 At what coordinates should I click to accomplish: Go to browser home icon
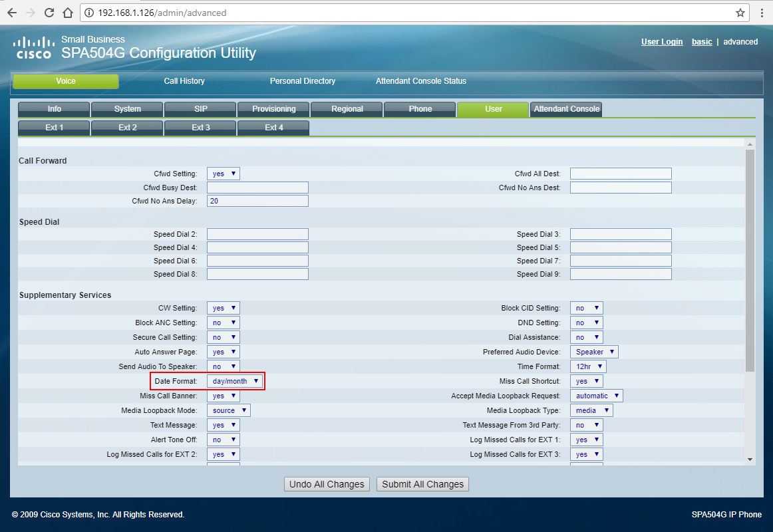(x=68, y=13)
